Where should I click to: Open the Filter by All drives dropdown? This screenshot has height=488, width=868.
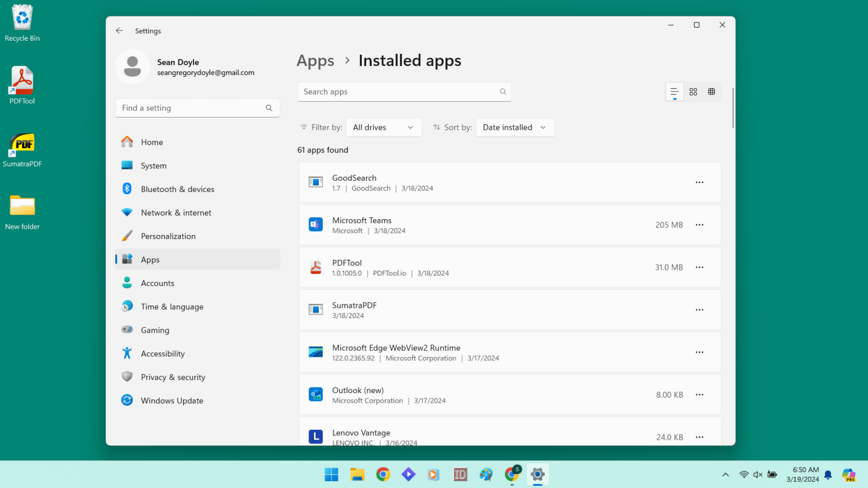click(384, 128)
